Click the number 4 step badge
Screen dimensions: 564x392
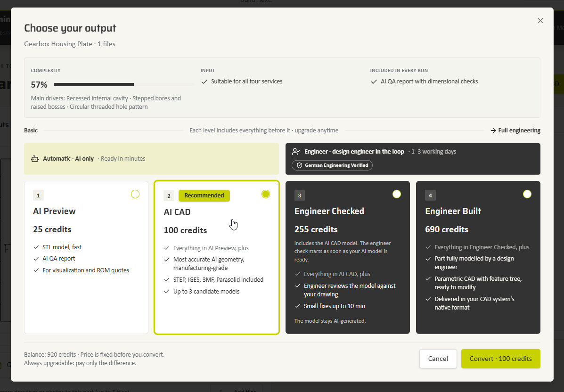430,195
